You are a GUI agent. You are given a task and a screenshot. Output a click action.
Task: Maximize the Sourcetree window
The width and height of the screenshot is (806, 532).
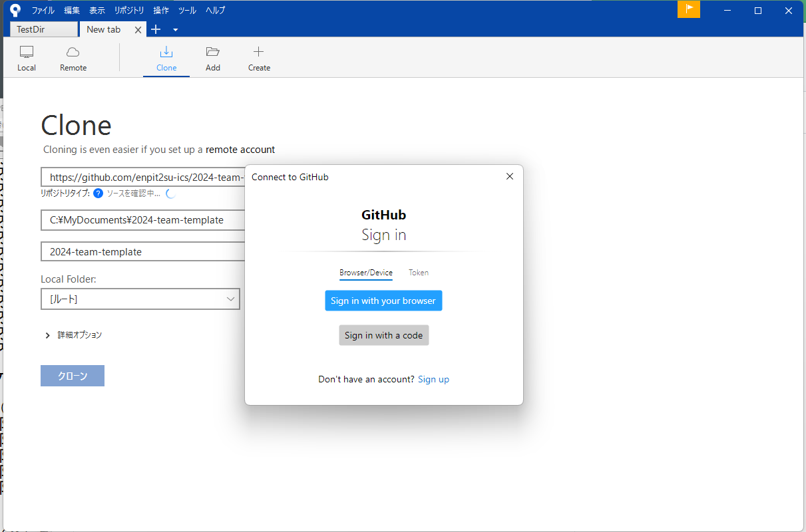[x=757, y=10]
